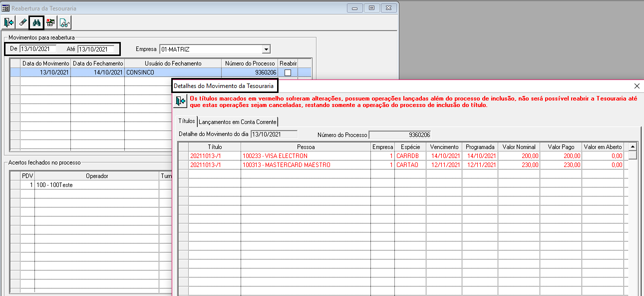Click the Valor em Aberto column header
This screenshot has height=296, width=644.
tap(603, 147)
